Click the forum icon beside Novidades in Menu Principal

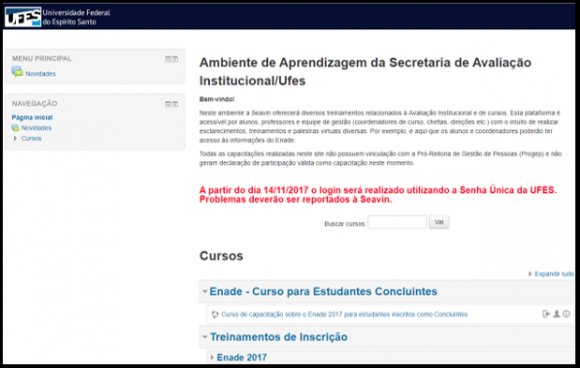[17, 72]
